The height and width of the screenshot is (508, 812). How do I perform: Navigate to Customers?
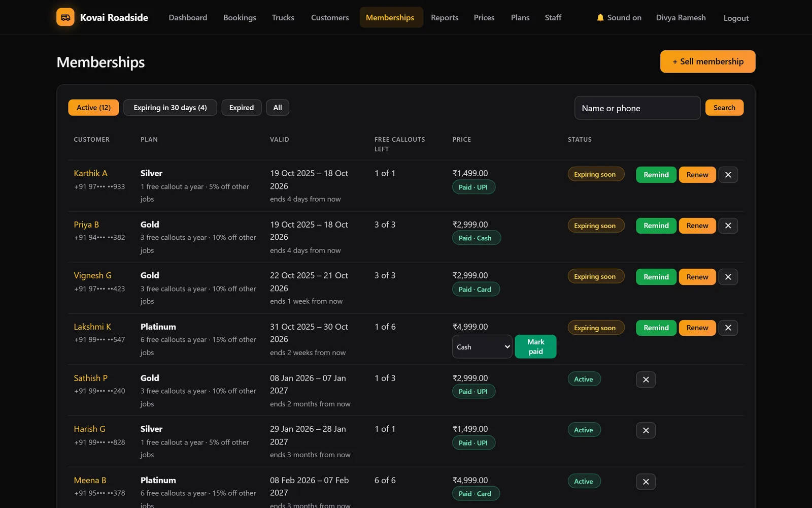pyautogui.click(x=330, y=18)
